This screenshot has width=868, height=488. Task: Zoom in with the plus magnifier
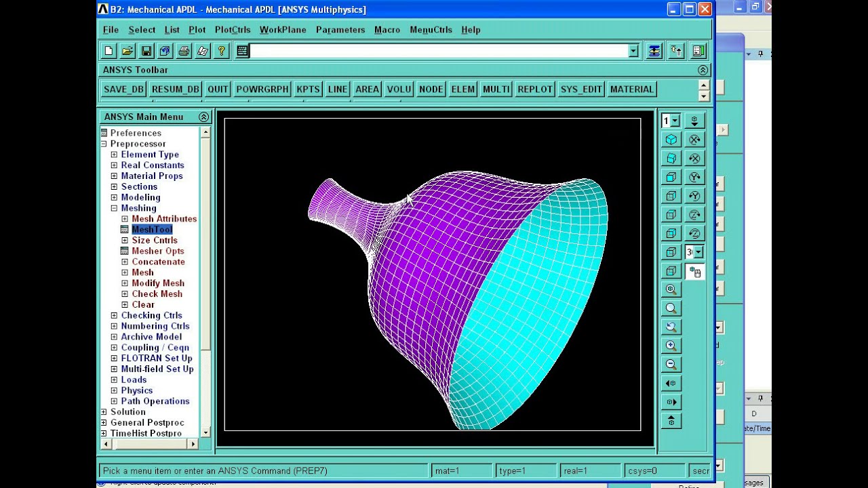click(671, 346)
